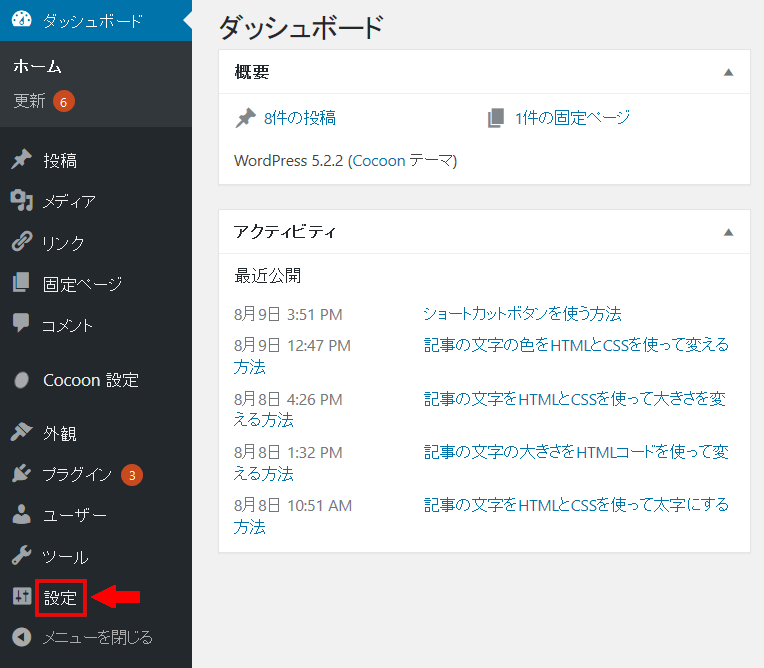Click the pages icon beside 固定ページ in sidebar
This screenshot has width=764, height=668.
coord(21,284)
